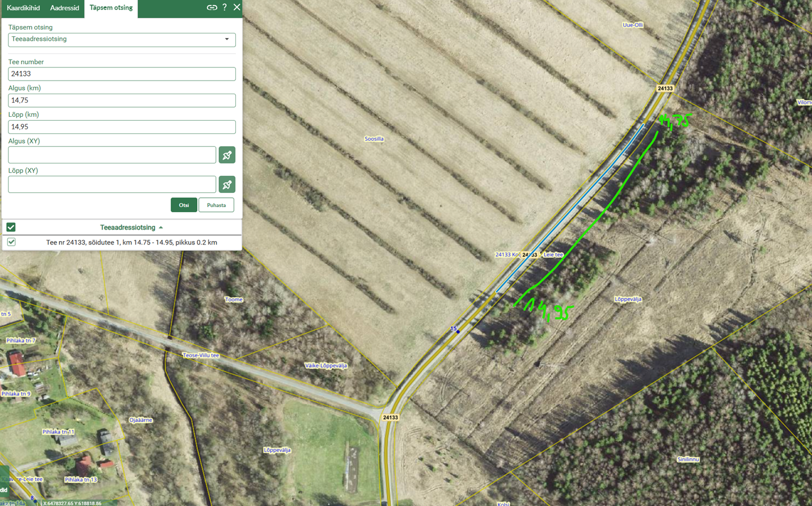Close the search panel with the X icon
812x506 pixels.
click(237, 7)
